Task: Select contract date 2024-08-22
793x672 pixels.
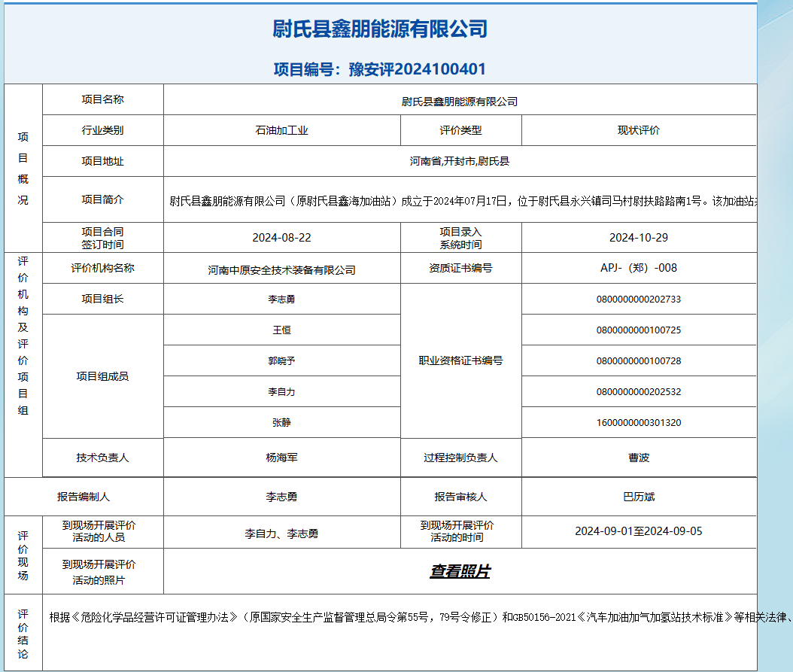Action: coord(281,237)
